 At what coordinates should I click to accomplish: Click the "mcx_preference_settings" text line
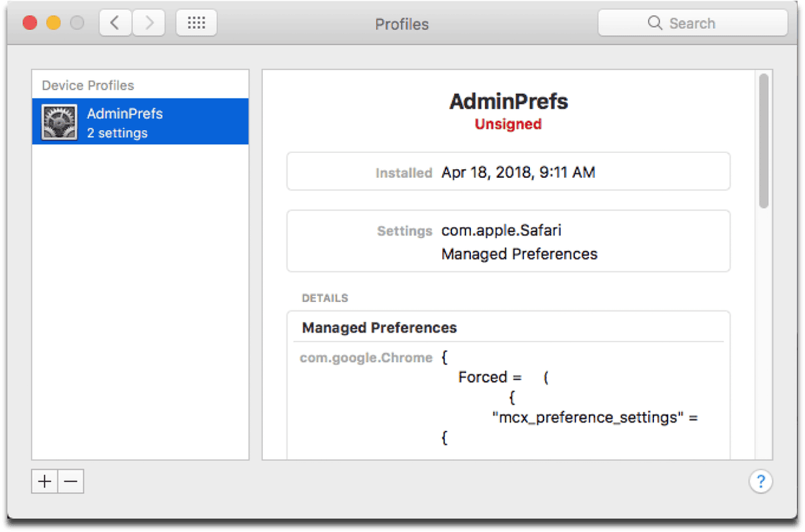[595, 417]
